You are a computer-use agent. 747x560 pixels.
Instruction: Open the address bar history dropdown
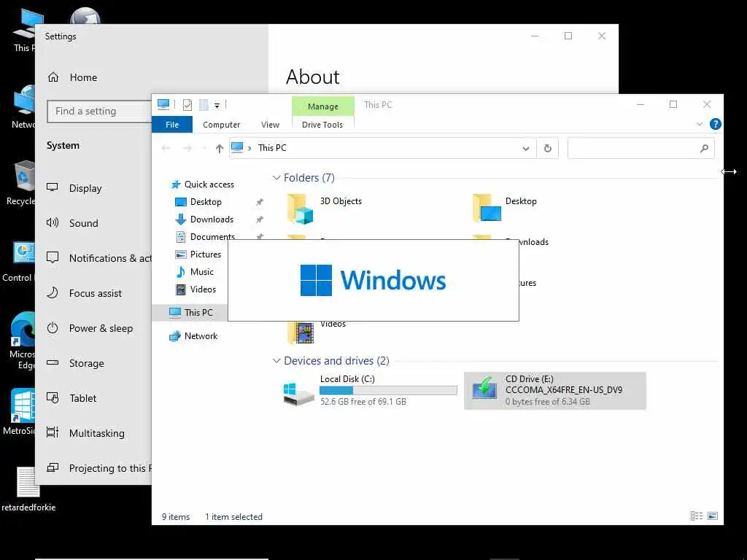[x=525, y=149]
